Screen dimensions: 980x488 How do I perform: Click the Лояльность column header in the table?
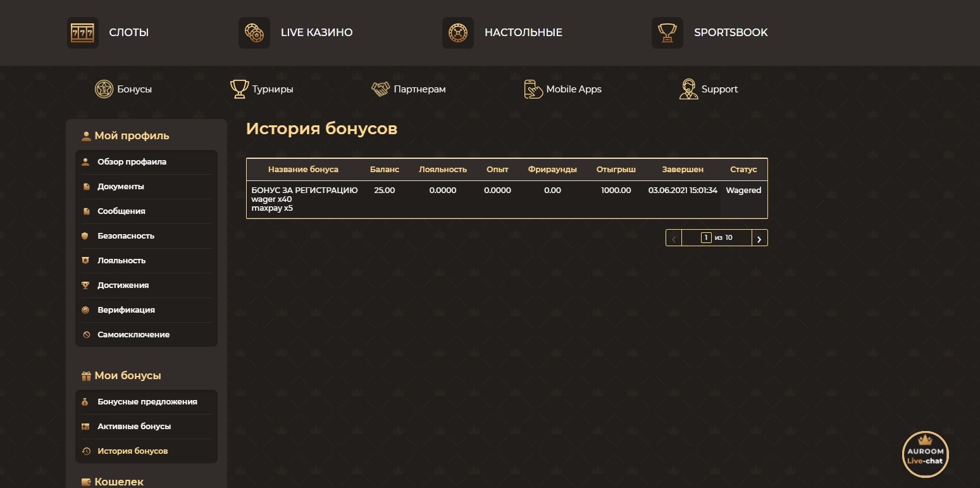coord(443,170)
